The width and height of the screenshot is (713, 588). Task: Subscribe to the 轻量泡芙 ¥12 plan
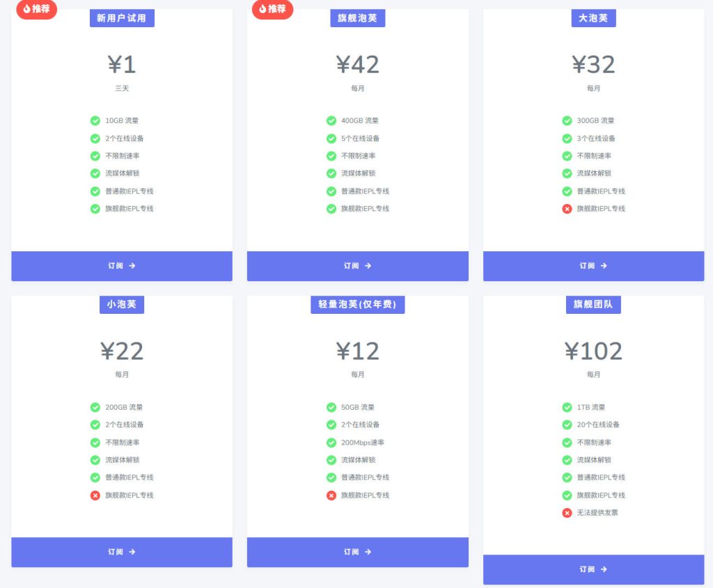[x=357, y=552]
